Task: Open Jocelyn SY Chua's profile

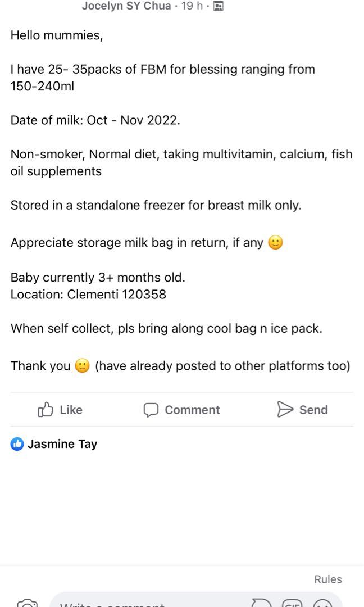Action: [x=126, y=6]
